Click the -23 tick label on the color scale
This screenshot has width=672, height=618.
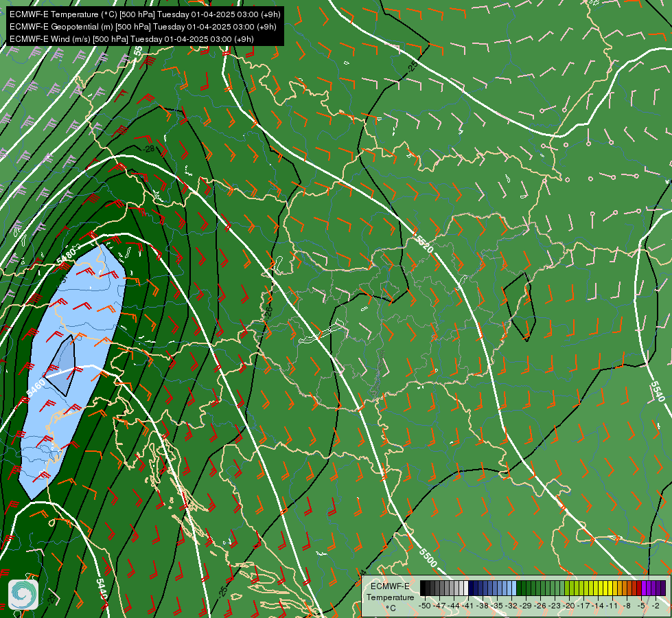point(555,606)
